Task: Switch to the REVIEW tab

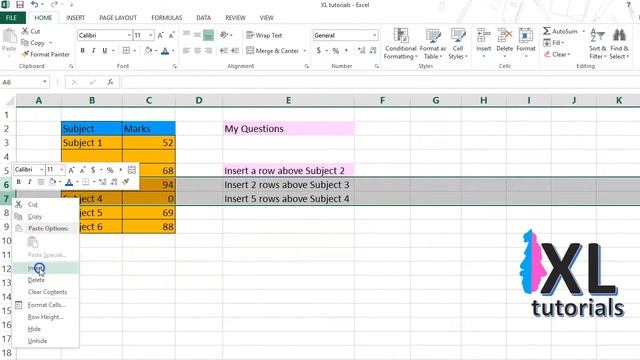Action: point(235,18)
